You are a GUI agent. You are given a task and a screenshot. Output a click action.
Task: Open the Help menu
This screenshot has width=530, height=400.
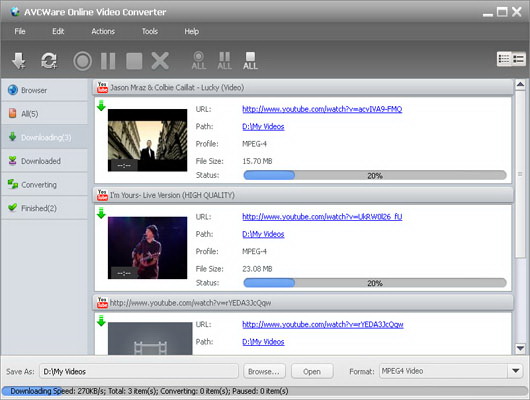[191, 31]
